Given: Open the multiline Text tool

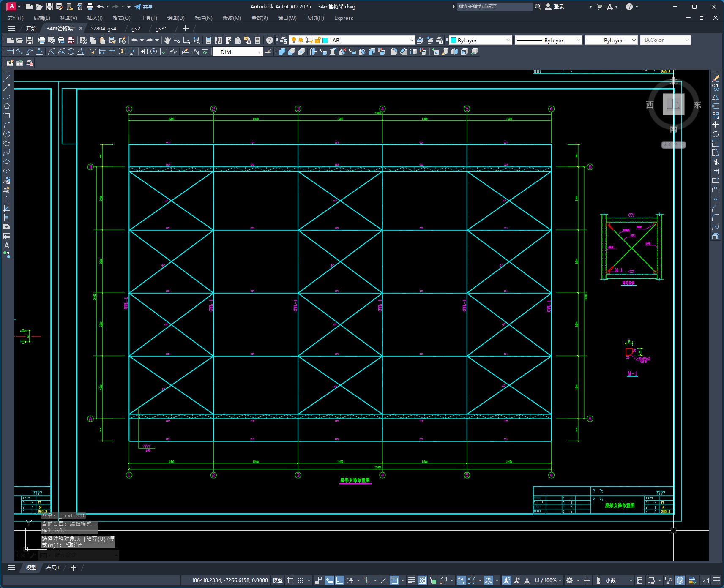Looking at the screenshot, I should tap(7, 245).
